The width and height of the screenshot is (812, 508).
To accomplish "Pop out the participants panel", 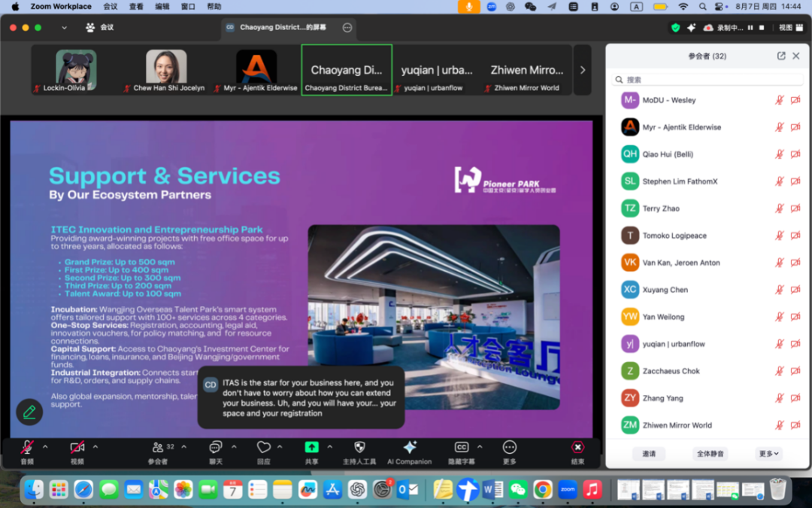I will tap(781, 56).
